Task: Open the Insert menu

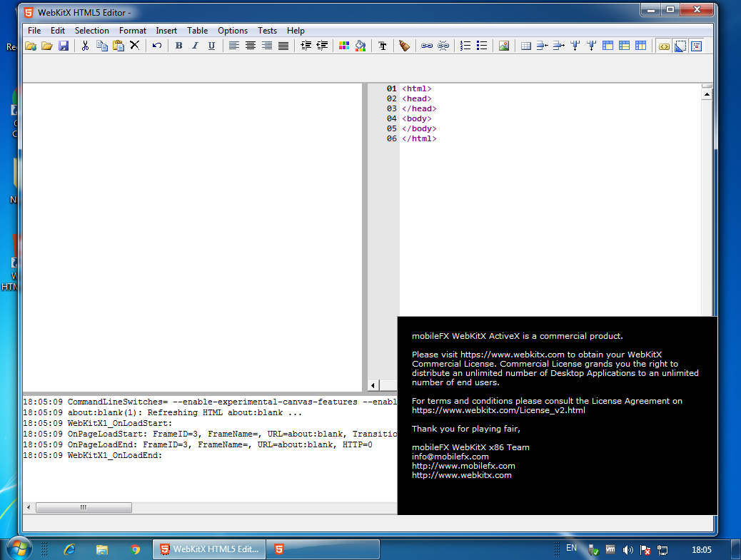Action: point(166,30)
